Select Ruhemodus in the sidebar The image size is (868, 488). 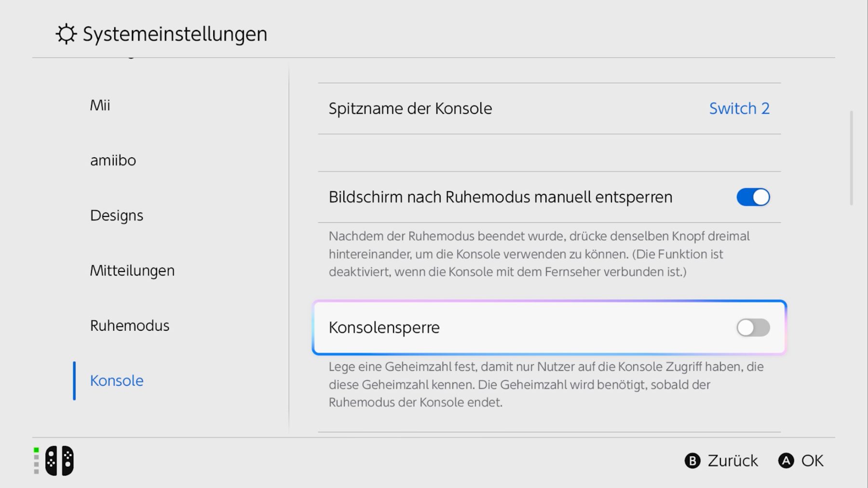(130, 325)
